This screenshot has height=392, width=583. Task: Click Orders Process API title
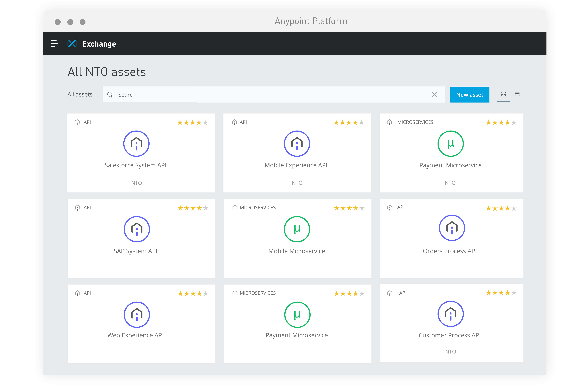pyautogui.click(x=450, y=251)
